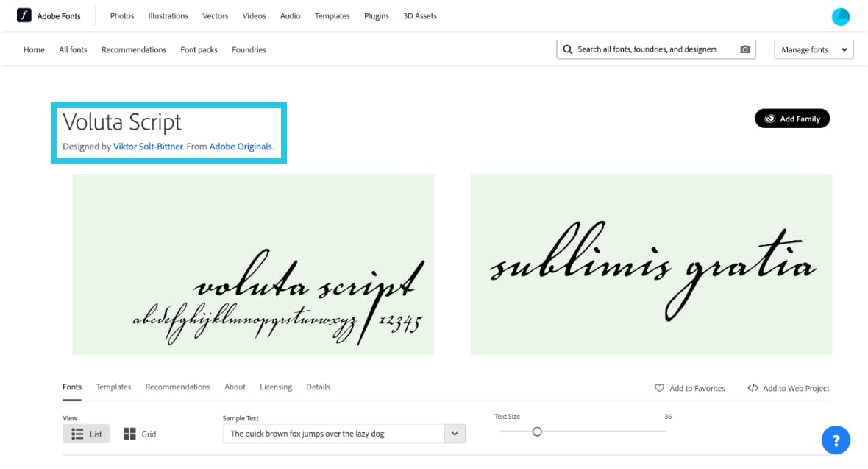Open All fonts page
Viewport: 868px width, 469px height.
pos(73,49)
